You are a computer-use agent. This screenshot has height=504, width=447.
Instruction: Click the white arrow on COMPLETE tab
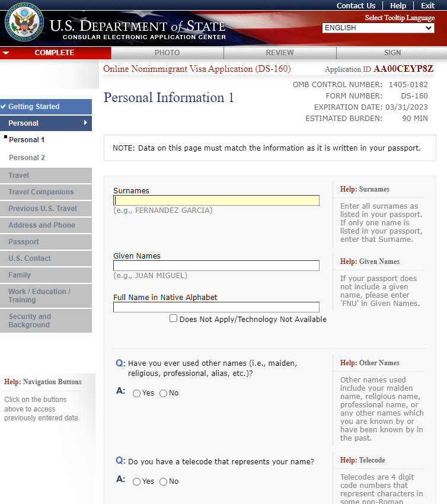(x=6, y=53)
